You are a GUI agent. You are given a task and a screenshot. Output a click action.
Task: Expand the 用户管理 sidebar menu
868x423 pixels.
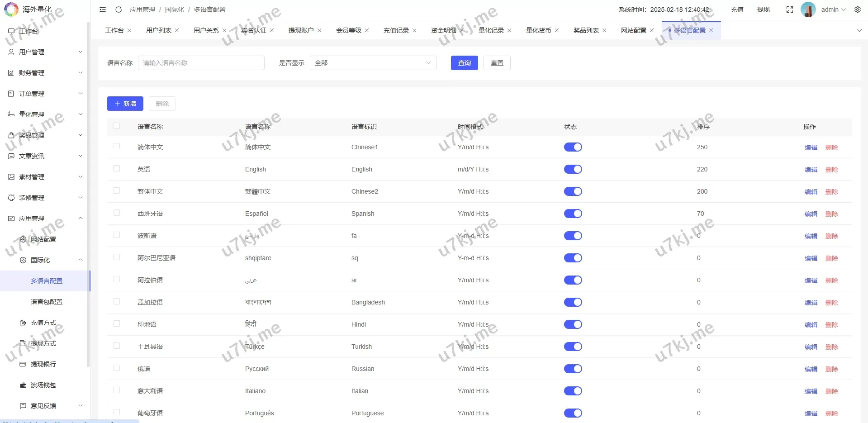click(45, 52)
